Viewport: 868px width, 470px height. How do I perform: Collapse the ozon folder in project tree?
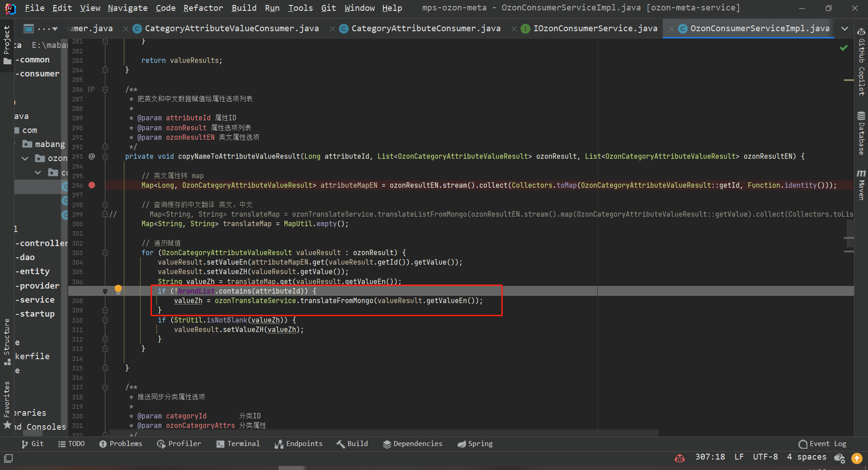[x=25, y=158]
